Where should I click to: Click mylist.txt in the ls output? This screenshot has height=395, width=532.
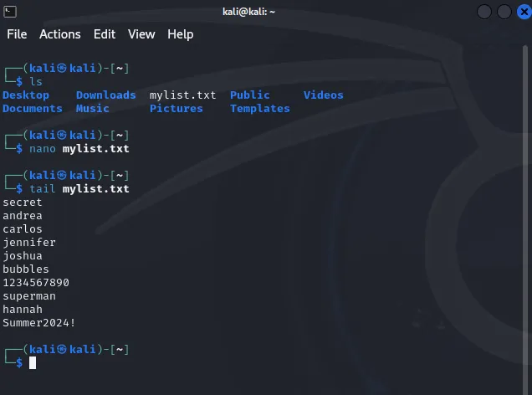point(183,95)
